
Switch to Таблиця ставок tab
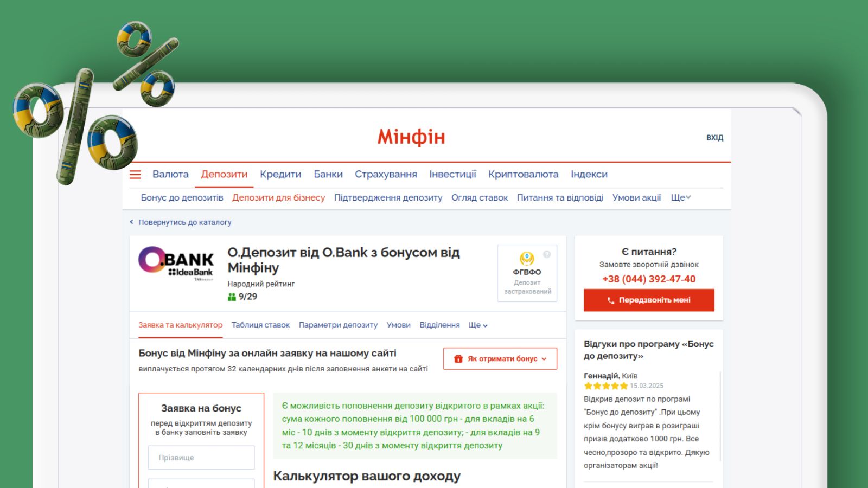260,325
